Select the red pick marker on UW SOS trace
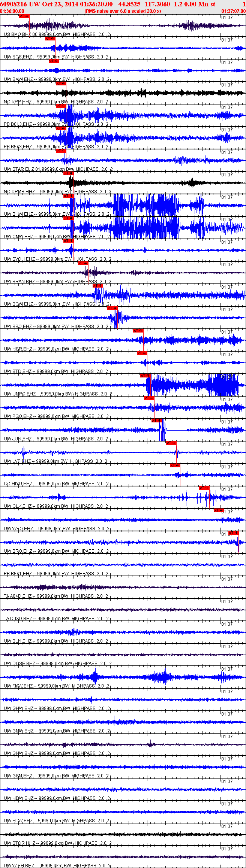Image resolution: width=246 pixels, height=868 pixels. point(50,39)
